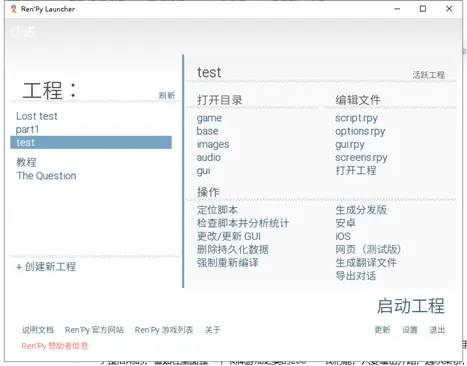Edit the screens.rpy file
The height and width of the screenshot is (366, 467).
[x=361, y=157]
